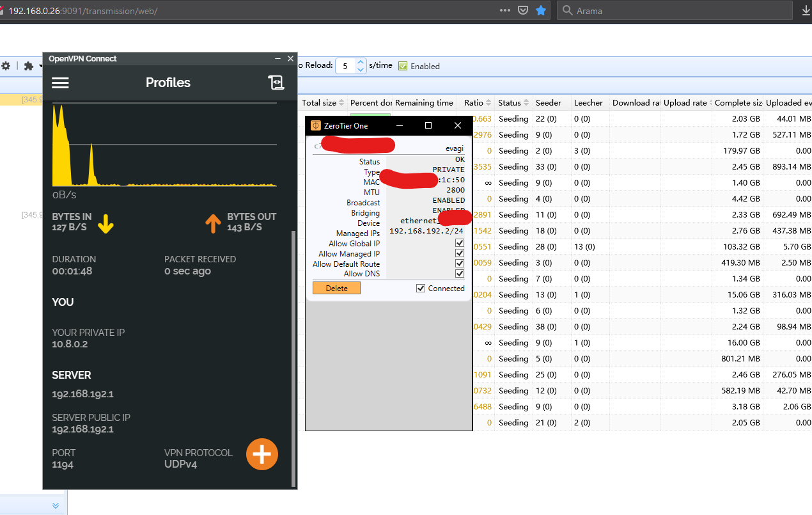Add a new profile with the orange plus button
812x515 pixels.
[x=262, y=454]
